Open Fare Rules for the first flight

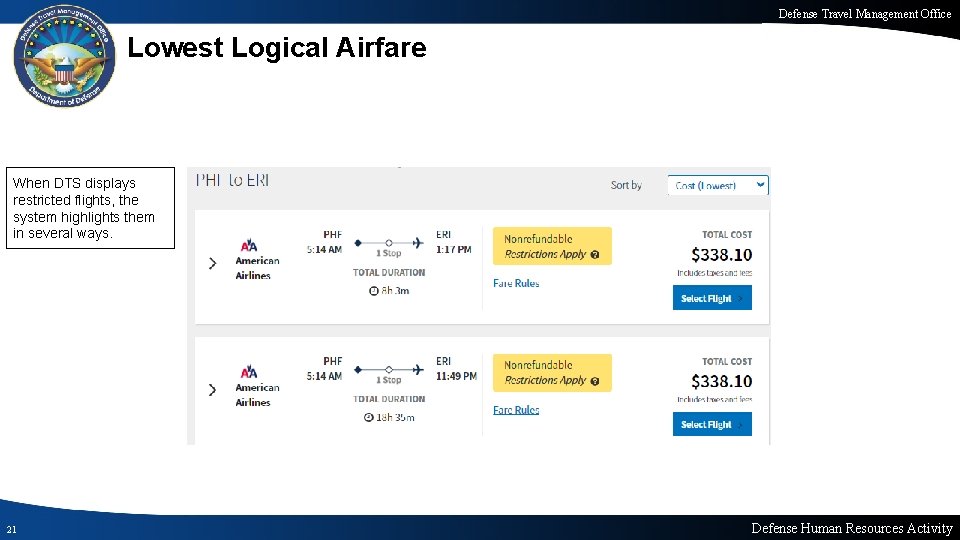pyautogui.click(x=516, y=283)
